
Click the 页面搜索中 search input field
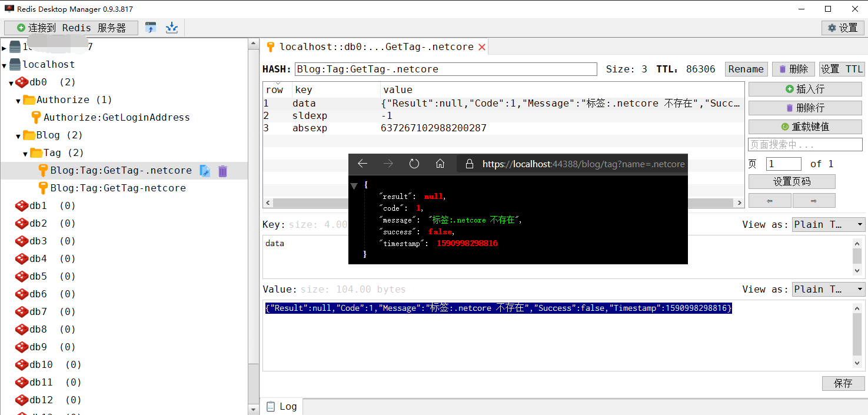click(804, 144)
